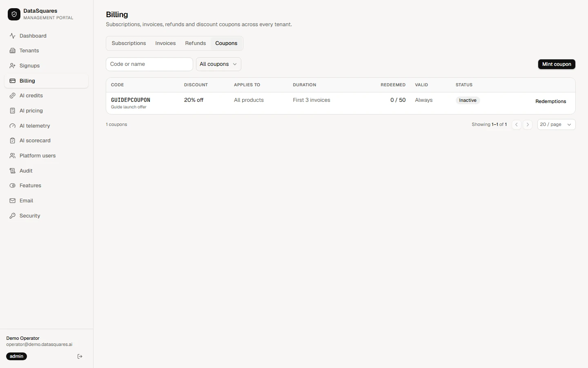Image resolution: width=588 pixels, height=368 pixels.
Task: Open AI scorecard page in sidebar
Action: pos(46,141)
